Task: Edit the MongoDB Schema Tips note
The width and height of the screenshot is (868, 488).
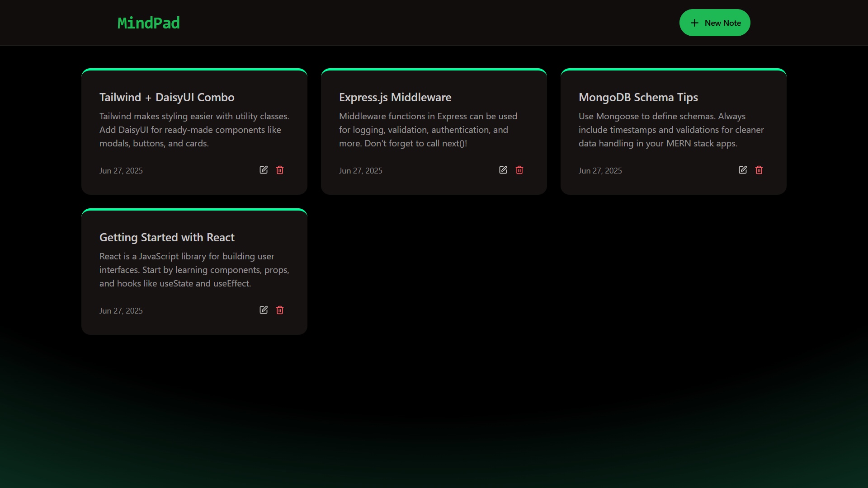Action: pos(743,170)
